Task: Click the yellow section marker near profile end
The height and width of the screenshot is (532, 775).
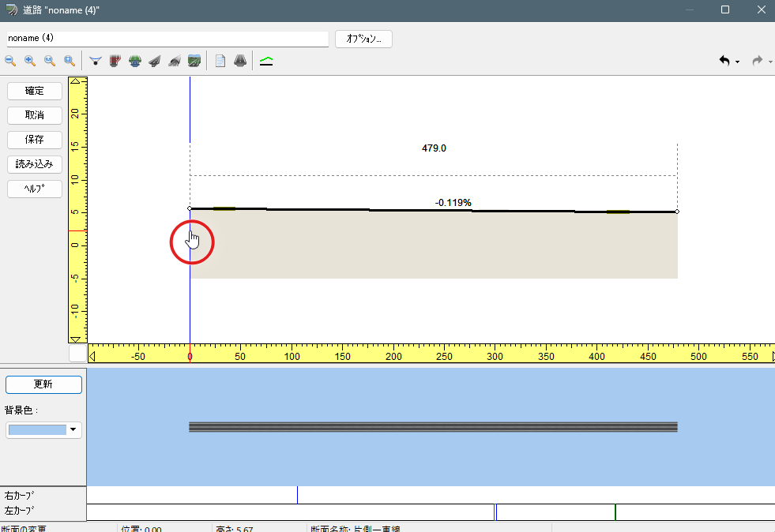Action: pyautogui.click(x=618, y=212)
